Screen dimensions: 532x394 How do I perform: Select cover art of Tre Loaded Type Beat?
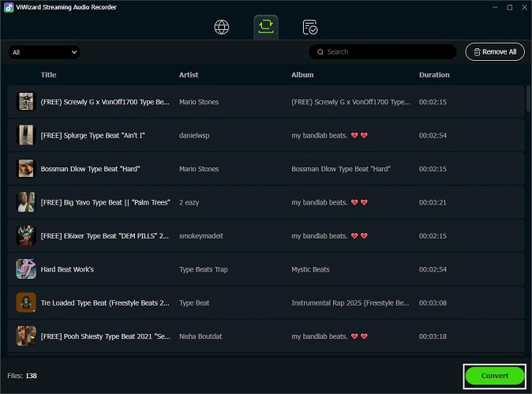[x=26, y=302]
